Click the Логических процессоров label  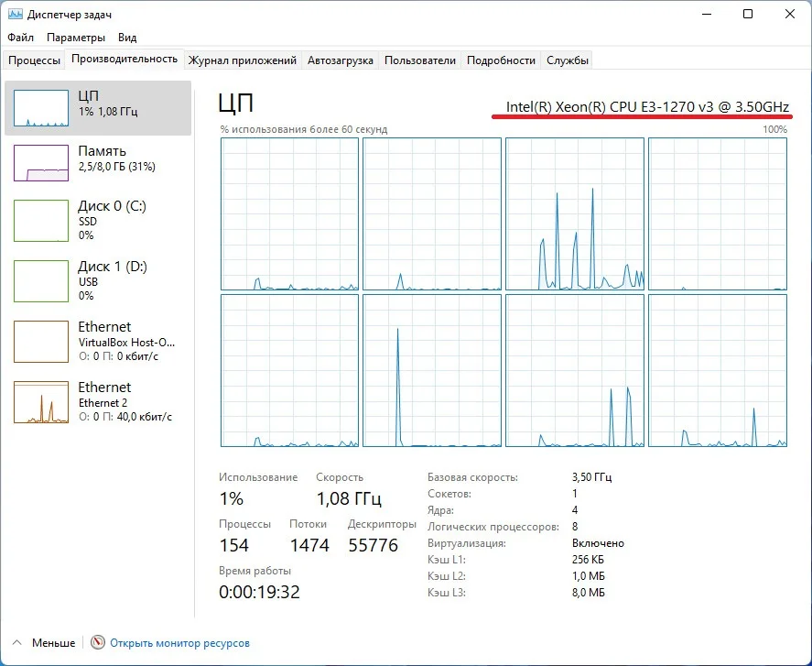click(x=493, y=527)
